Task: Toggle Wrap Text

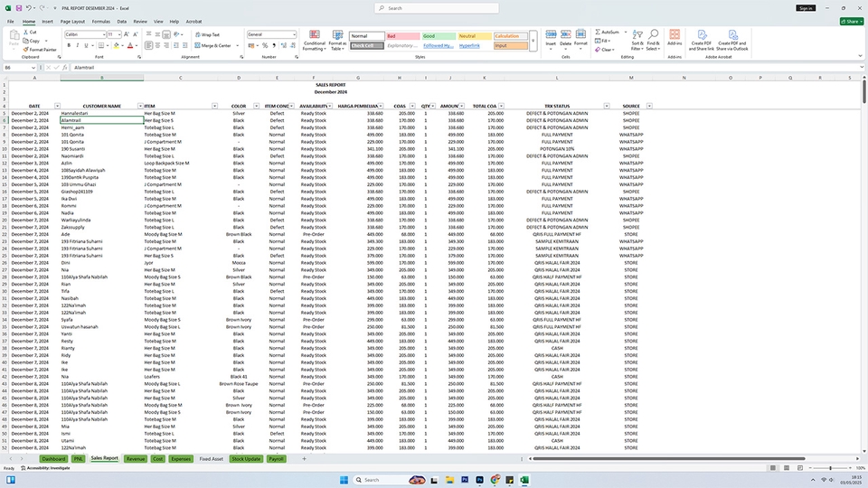Action: [208, 34]
